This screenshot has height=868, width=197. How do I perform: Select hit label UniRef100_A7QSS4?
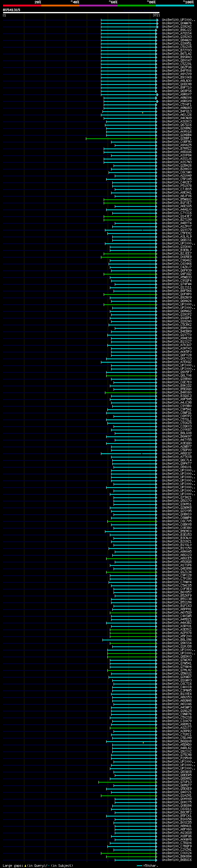pyautogui.click(x=177, y=33)
